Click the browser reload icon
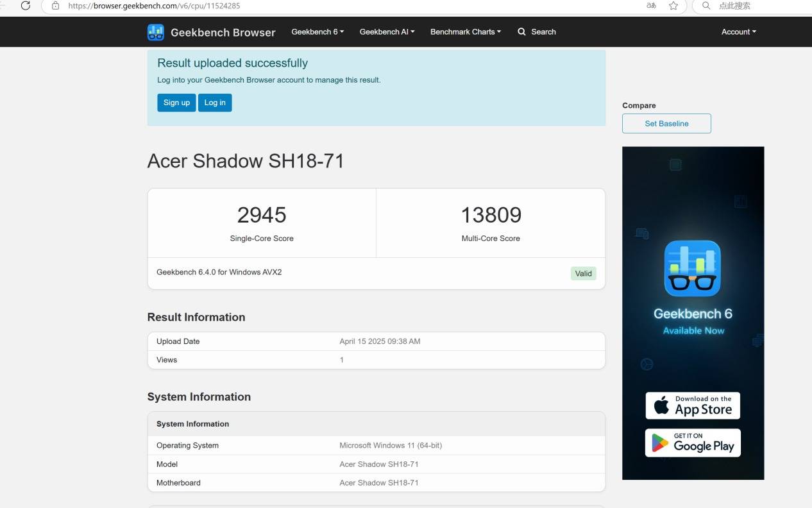Viewport: 812px width, 508px height. click(26, 6)
